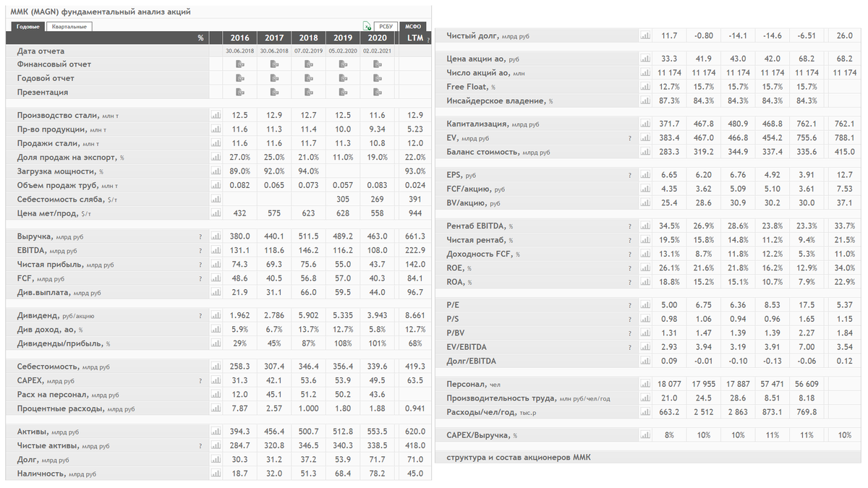
Task: Open the 2020 Презентация document icon
Action: (x=378, y=92)
